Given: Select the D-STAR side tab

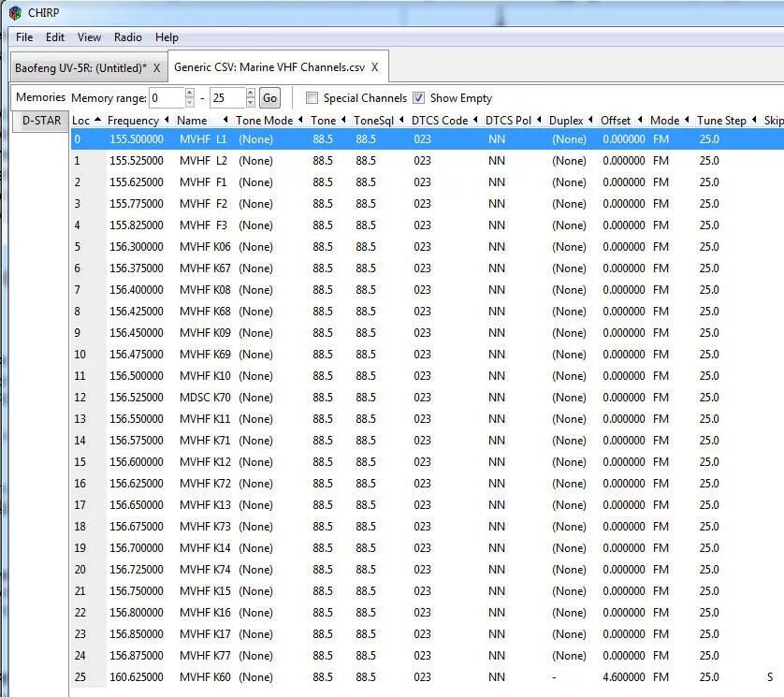Looking at the screenshot, I should coord(41,121).
